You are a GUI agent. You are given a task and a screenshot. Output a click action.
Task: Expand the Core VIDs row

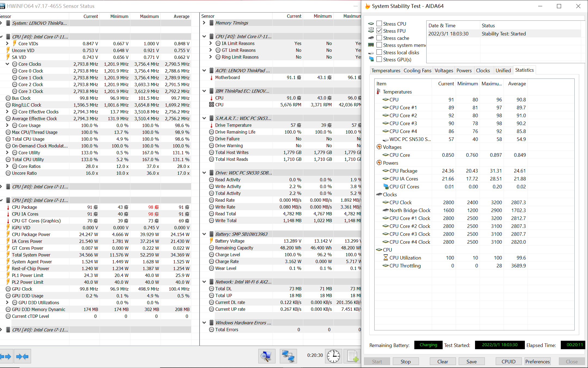[x=7, y=43]
